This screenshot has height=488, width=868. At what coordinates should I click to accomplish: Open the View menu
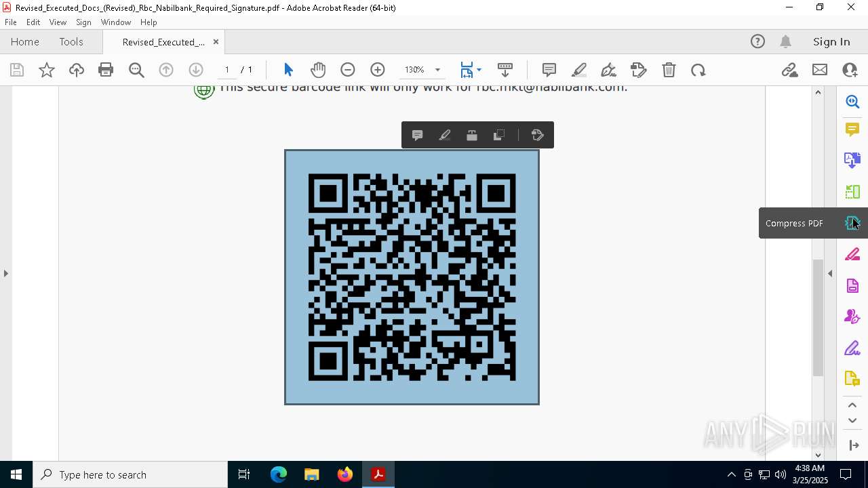[x=58, y=22]
